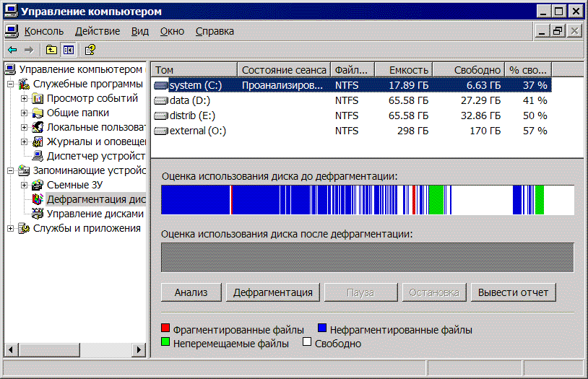Expand the Просмотр событий node
Screen dimensions: 588x379
point(24,99)
